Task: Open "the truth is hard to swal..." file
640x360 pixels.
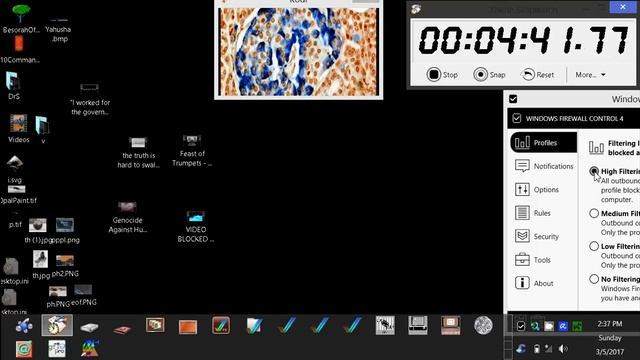Action: tap(138, 153)
